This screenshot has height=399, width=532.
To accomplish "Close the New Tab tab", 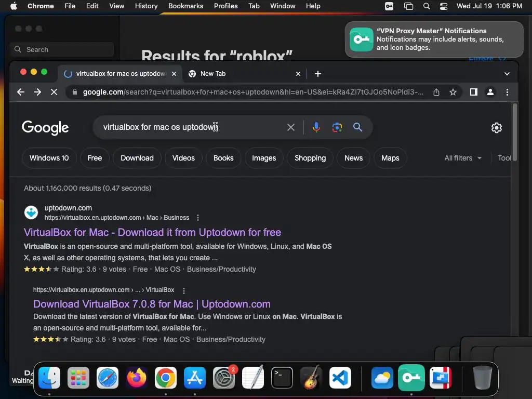I will (x=298, y=74).
